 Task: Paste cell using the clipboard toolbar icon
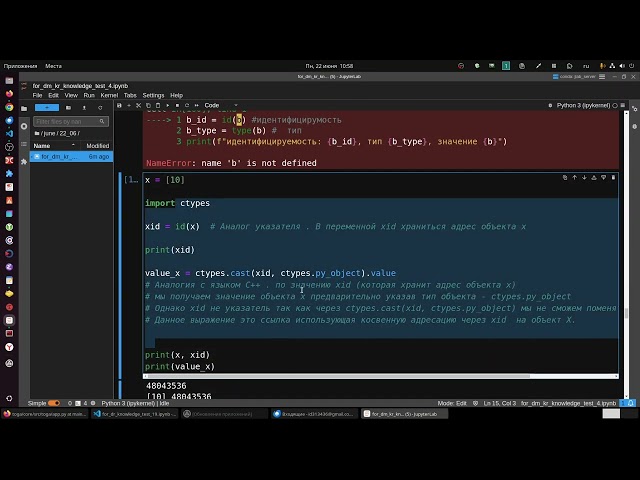coord(158,105)
